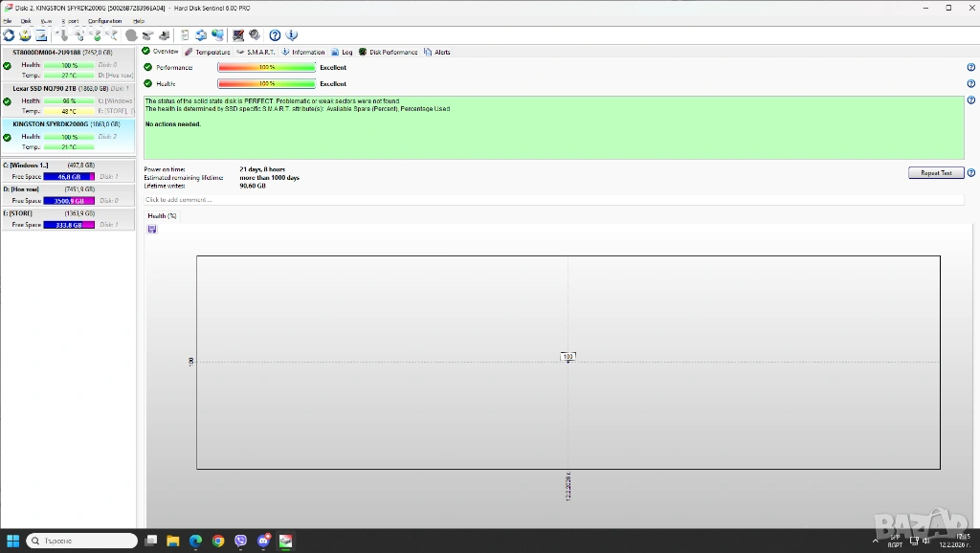The width and height of the screenshot is (980, 553).
Task: Open the Configuration menu
Action: (104, 20)
